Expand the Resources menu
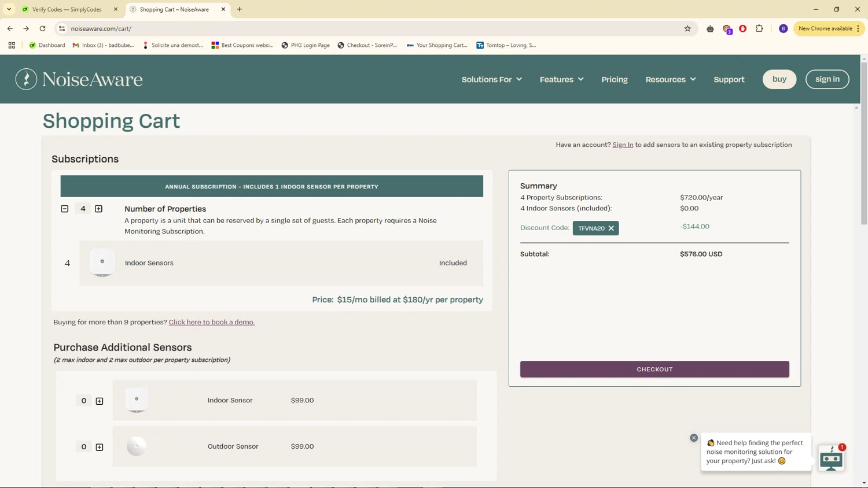Image resolution: width=868 pixels, height=488 pixels. pos(671,79)
